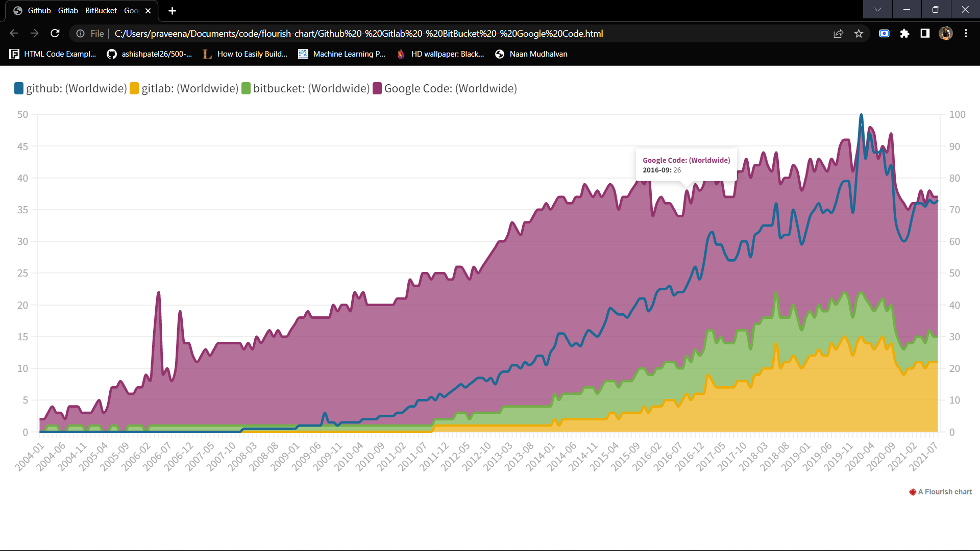The width and height of the screenshot is (980, 551).
Task: Click the screen capture extension icon
Action: [884, 33]
